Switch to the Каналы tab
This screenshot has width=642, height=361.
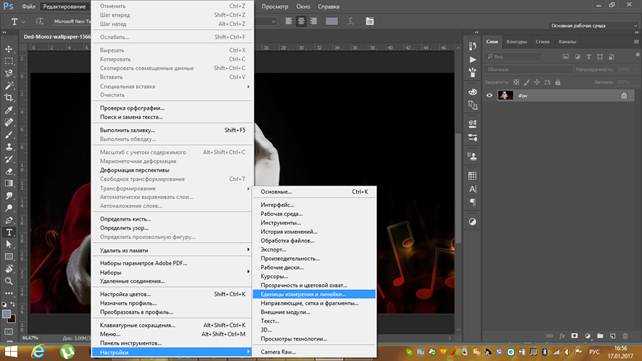click(x=567, y=41)
